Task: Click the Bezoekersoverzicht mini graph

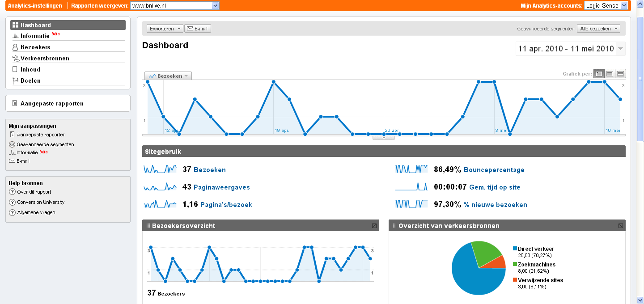Action: pos(261,264)
